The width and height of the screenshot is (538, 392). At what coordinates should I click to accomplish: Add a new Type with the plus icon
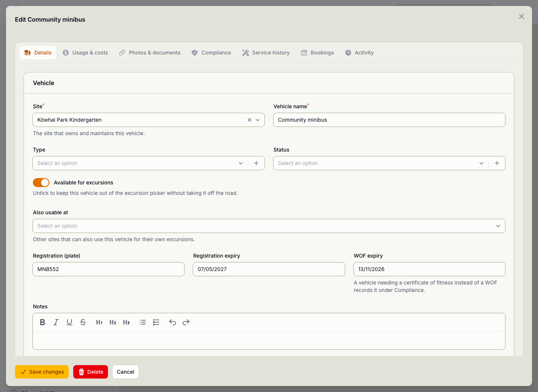coord(256,163)
